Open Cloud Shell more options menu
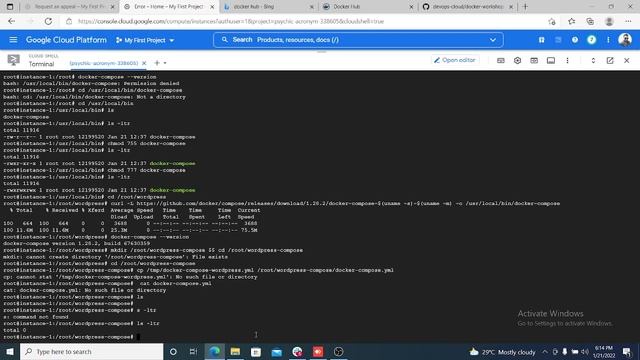 click(x=567, y=60)
